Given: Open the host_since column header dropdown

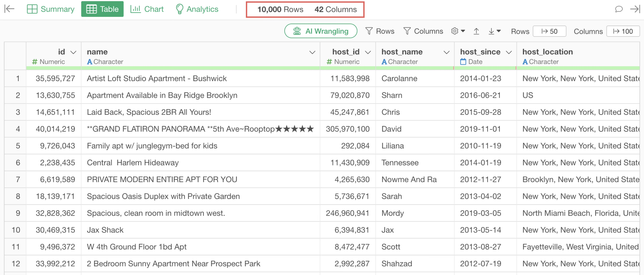Looking at the screenshot, I should coord(508,52).
